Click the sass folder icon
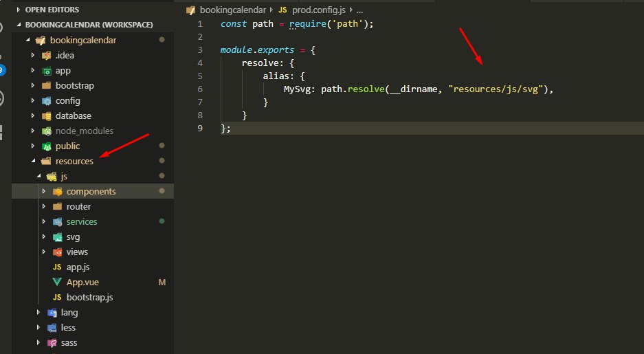Image resolution: width=644 pixels, height=354 pixels. coord(52,343)
